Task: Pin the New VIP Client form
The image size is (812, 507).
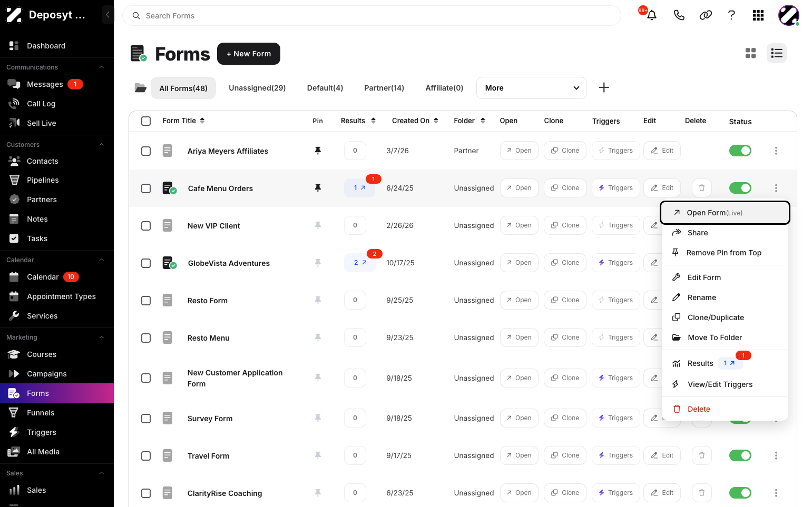Action: (x=318, y=225)
